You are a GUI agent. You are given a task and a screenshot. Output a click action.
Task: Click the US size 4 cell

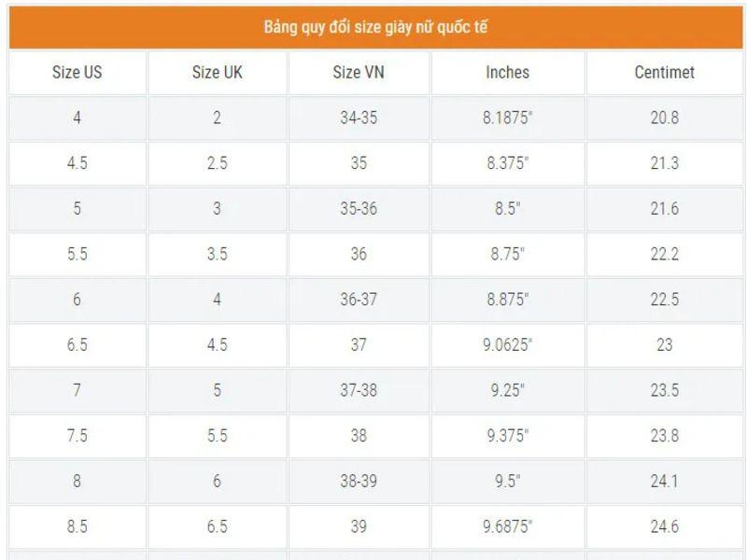pyautogui.click(x=78, y=119)
